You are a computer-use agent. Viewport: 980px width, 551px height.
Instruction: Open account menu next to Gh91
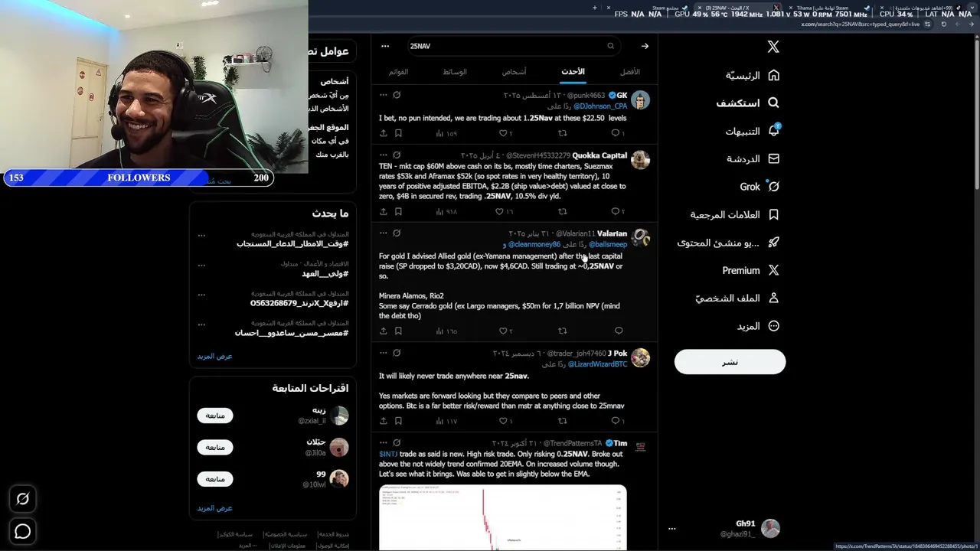(x=671, y=528)
